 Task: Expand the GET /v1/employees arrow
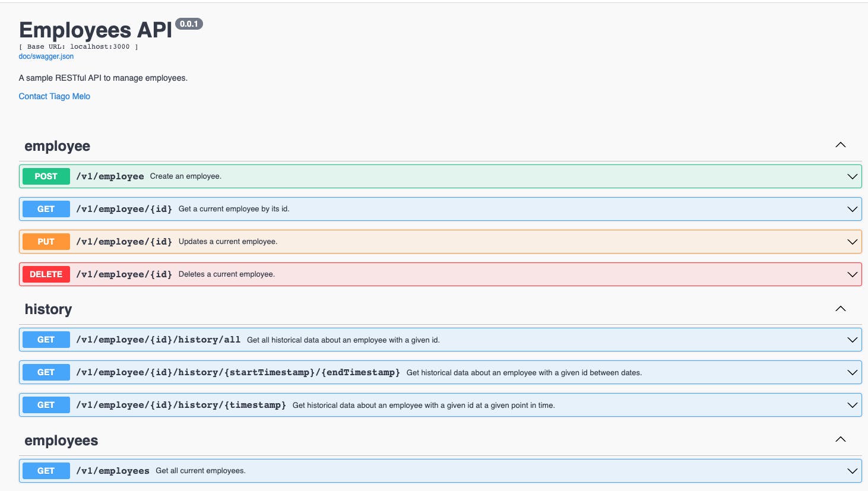click(852, 471)
